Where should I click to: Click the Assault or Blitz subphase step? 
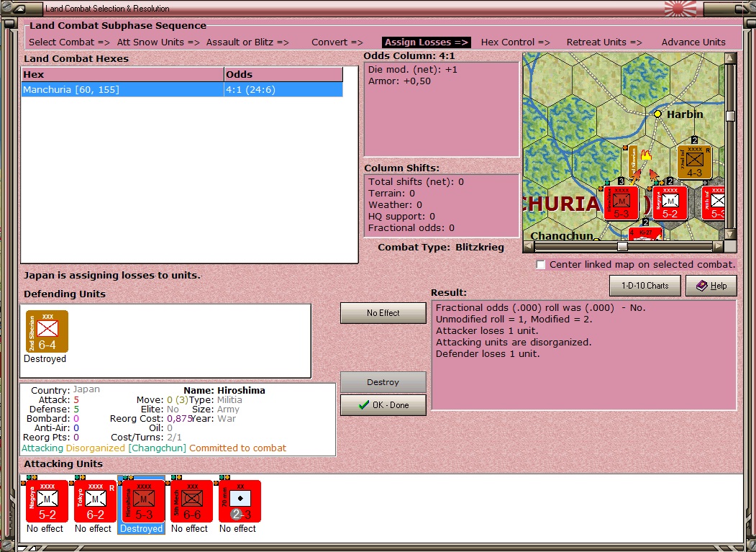tap(247, 42)
